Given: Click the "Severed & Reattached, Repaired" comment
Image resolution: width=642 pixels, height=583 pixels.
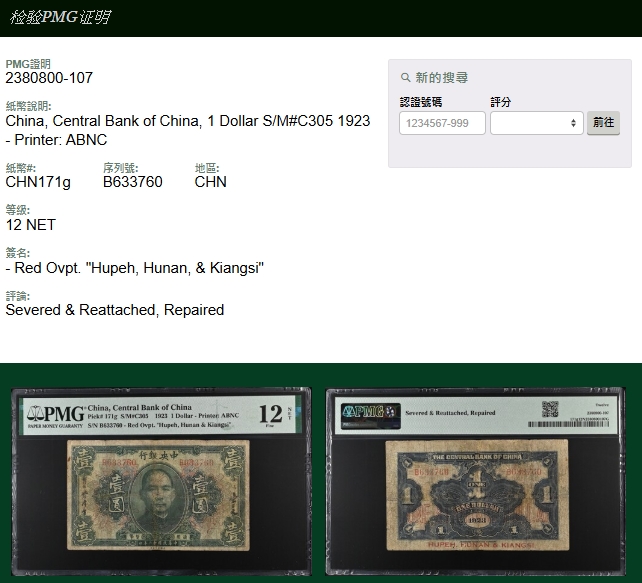Looking at the screenshot, I should tap(114, 310).
